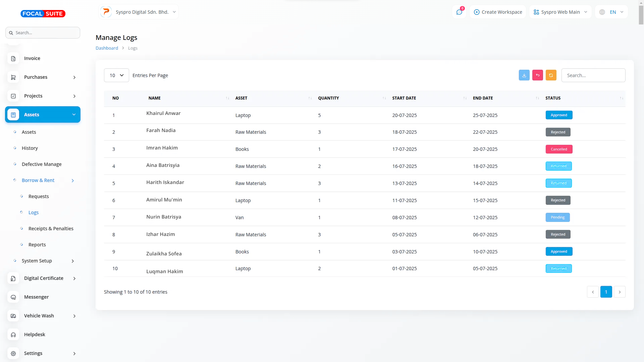Open Receipts & Penalties menu item
644x362 pixels.
(x=51, y=229)
